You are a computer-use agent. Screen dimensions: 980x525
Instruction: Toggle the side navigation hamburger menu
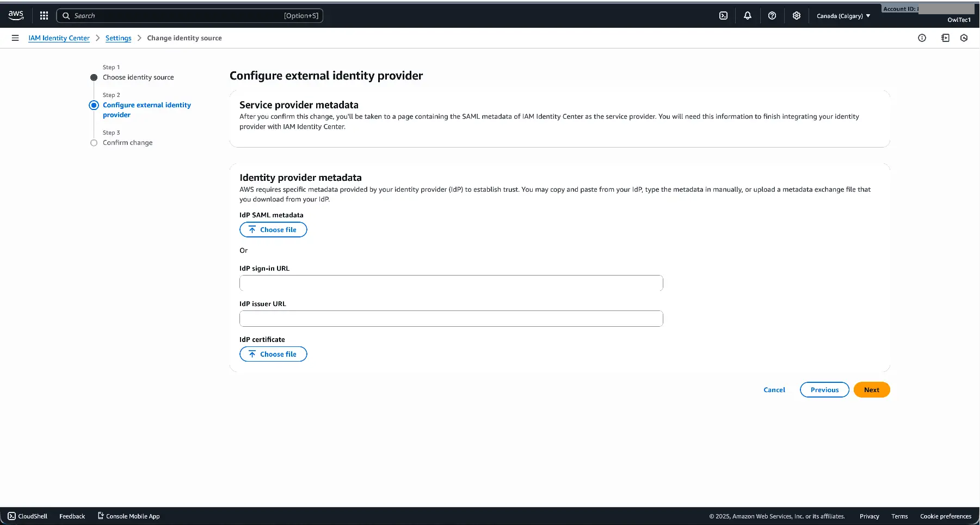(x=15, y=38)
